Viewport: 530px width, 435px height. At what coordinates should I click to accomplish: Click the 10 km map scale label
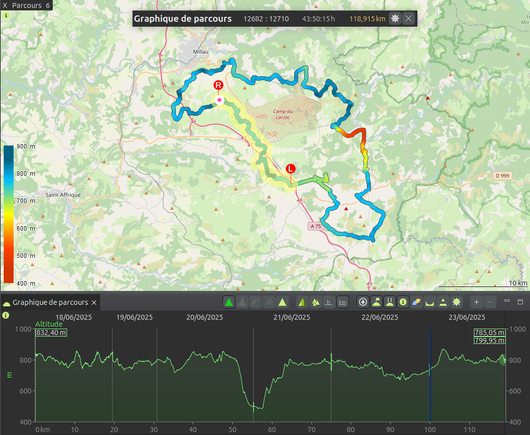518,283
